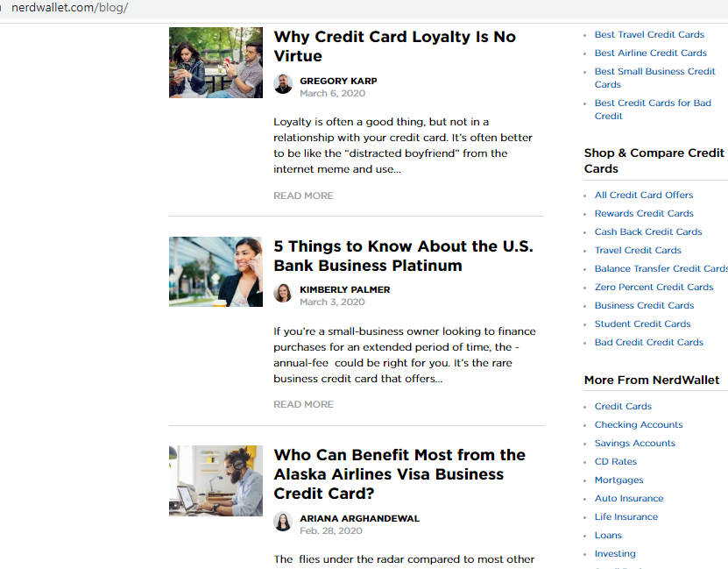728x569 pixels.
Task: Click author name Kimberly Palmer
Action: coord(345,289)
